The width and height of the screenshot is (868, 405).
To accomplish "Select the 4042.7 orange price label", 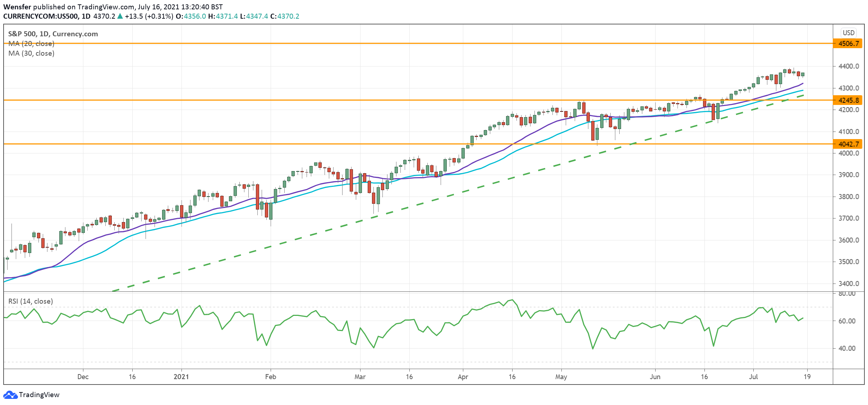I will click(848, 144).
